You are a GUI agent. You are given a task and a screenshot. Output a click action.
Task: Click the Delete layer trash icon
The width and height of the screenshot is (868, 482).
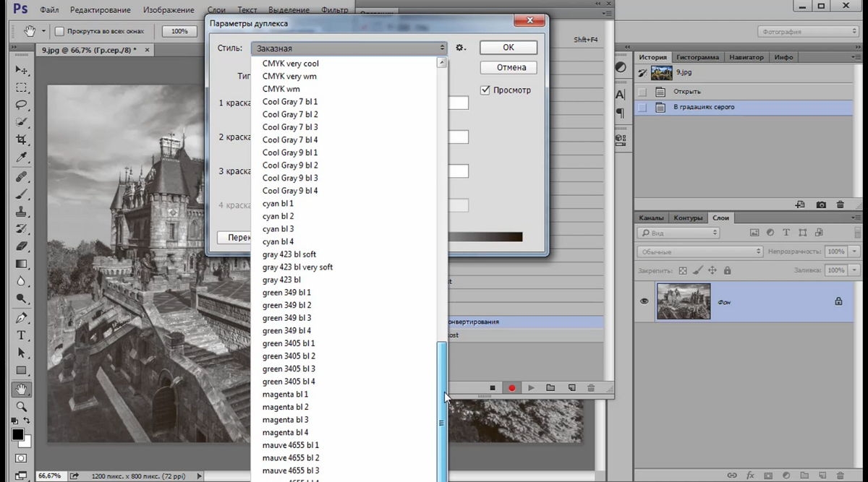pos(839,475)
